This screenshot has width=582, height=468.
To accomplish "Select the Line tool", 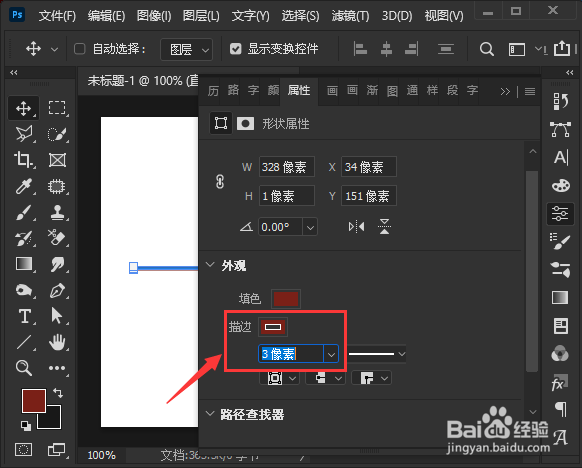I will (x=23, y=342).
